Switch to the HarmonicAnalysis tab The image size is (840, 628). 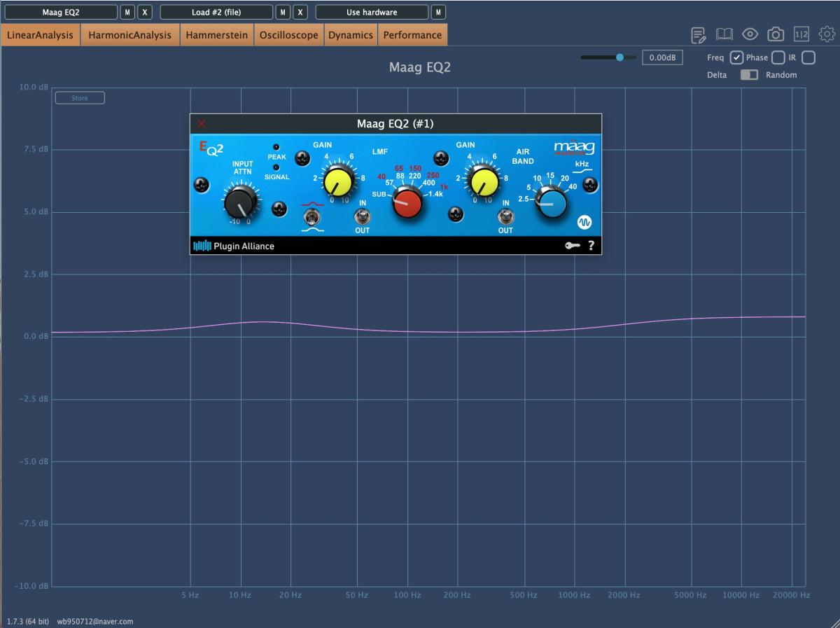tap(130, 35)
